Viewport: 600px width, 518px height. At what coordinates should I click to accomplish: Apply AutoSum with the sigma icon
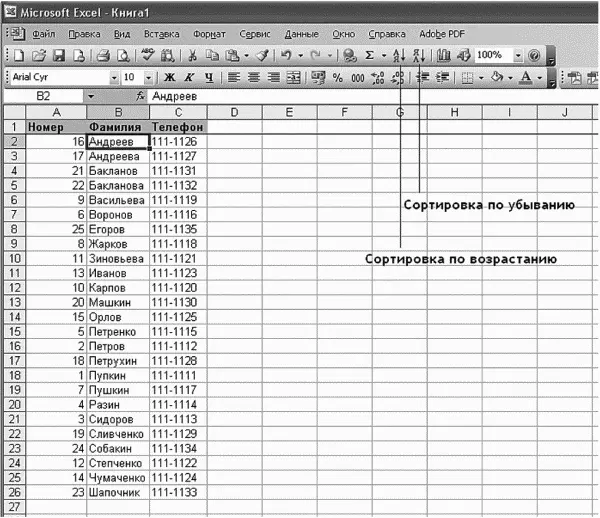pyautogui.click(x=369, y=55)
